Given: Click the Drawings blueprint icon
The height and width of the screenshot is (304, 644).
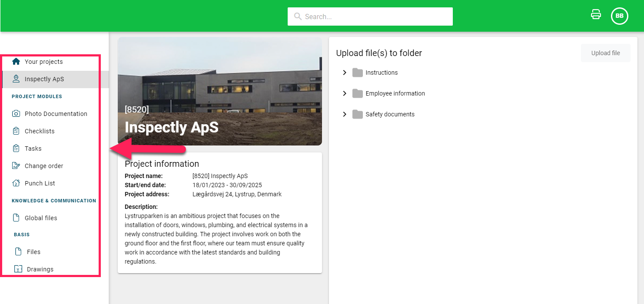Looking at the screenshot, I should click(x=18, y=269).
